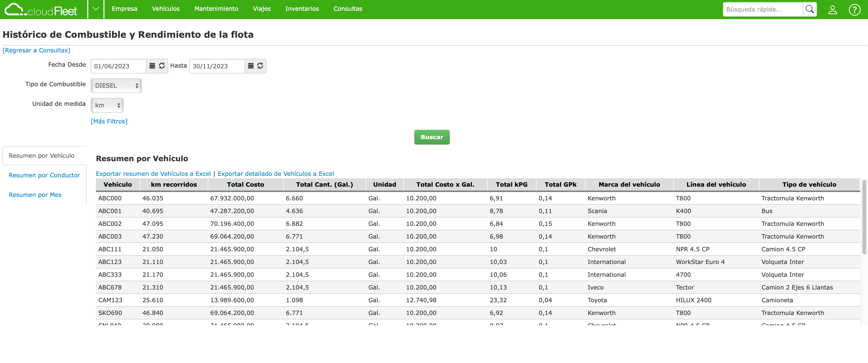This screenshot has width=868, height=363.
Task: Click the Línea del vehículo column header
Action: click(x=716, y=184)
